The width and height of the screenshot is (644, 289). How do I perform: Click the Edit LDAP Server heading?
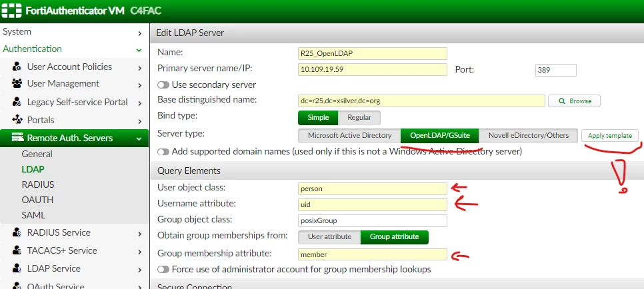pyautogui.click(x=190, y=33)
